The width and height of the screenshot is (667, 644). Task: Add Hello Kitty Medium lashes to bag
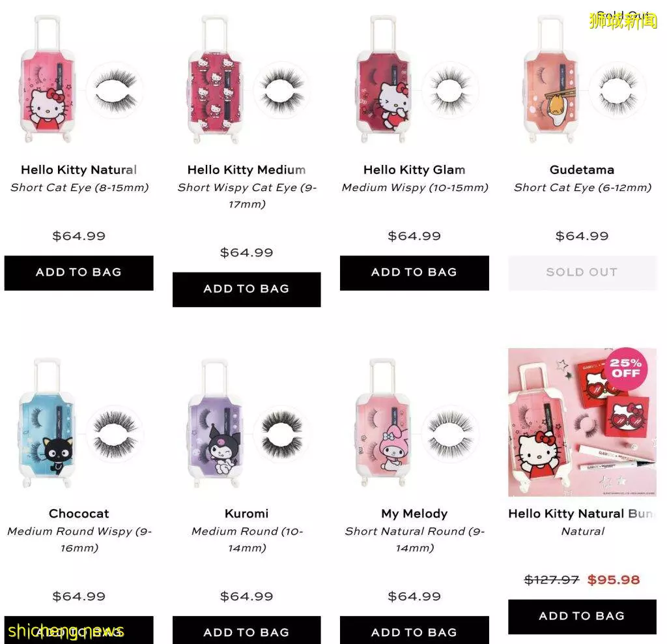(246, 289)
